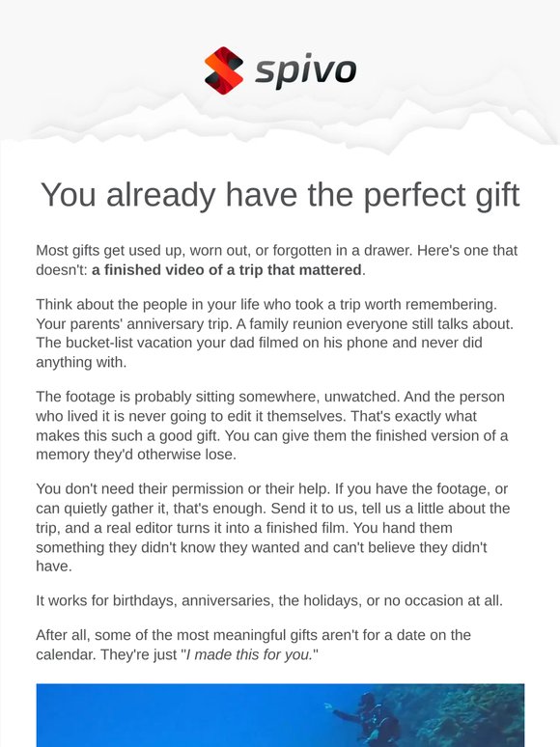Open the underwater scuba photo
Viewport: 560px width, 747px height.
pos(280,715)
